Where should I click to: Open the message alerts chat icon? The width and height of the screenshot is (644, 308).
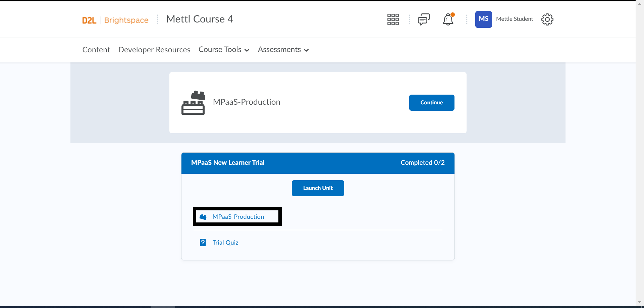(x=424, y=19)
